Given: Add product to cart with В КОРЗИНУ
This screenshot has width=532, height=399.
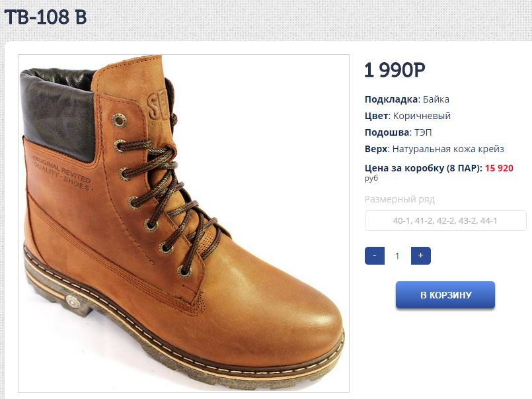Looking at the screenshot, I should click(x=445, y=295).
